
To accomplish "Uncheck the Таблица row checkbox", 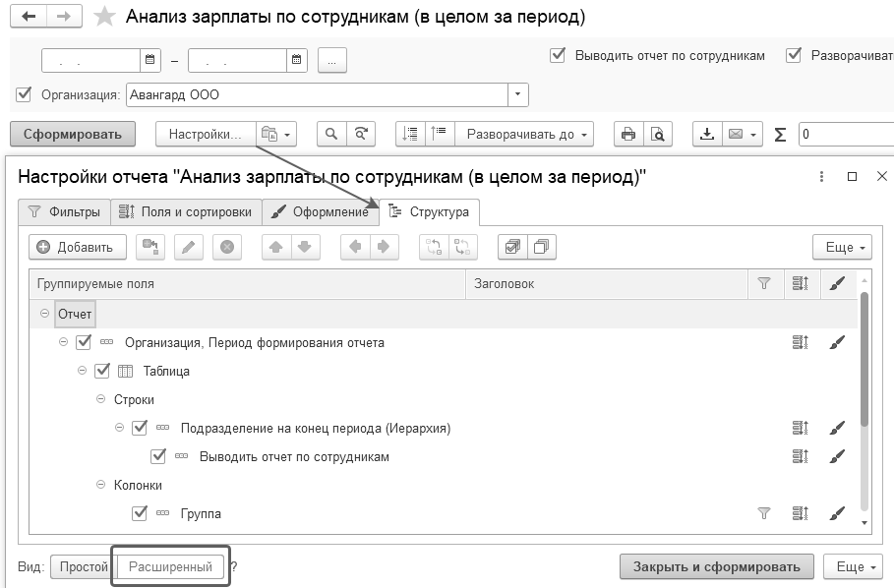I will click(102, 371).
